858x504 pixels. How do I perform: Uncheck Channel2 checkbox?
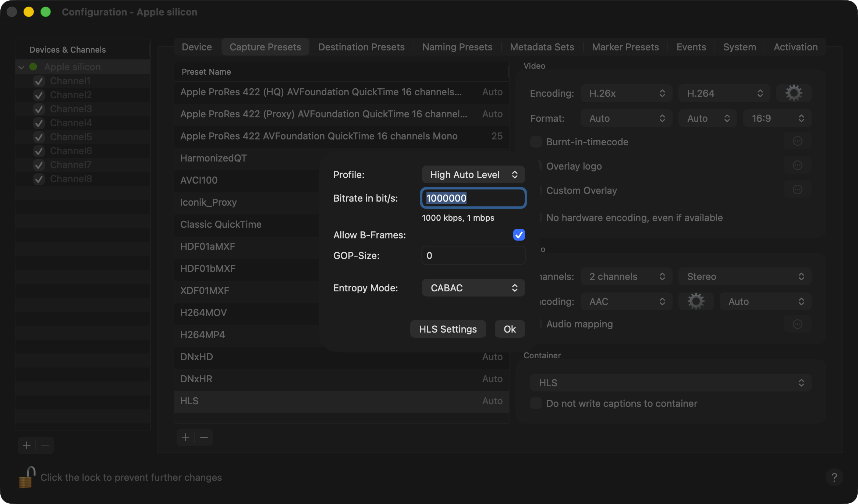click(39, 95)
